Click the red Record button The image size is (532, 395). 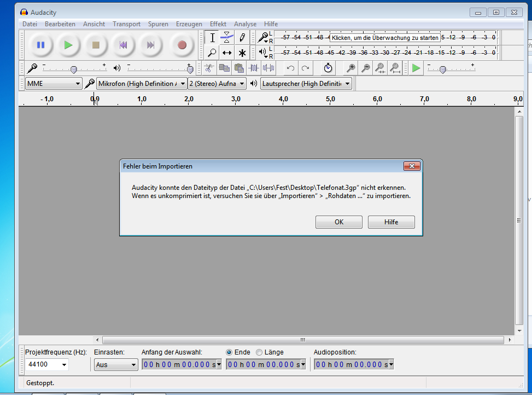pyautogui.click(x=182, y=45)
